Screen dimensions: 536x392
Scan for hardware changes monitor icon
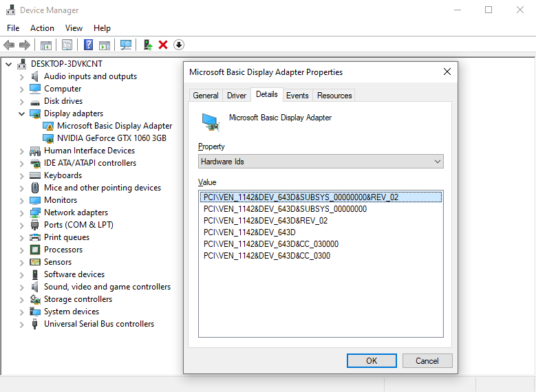tap(125, 45)
